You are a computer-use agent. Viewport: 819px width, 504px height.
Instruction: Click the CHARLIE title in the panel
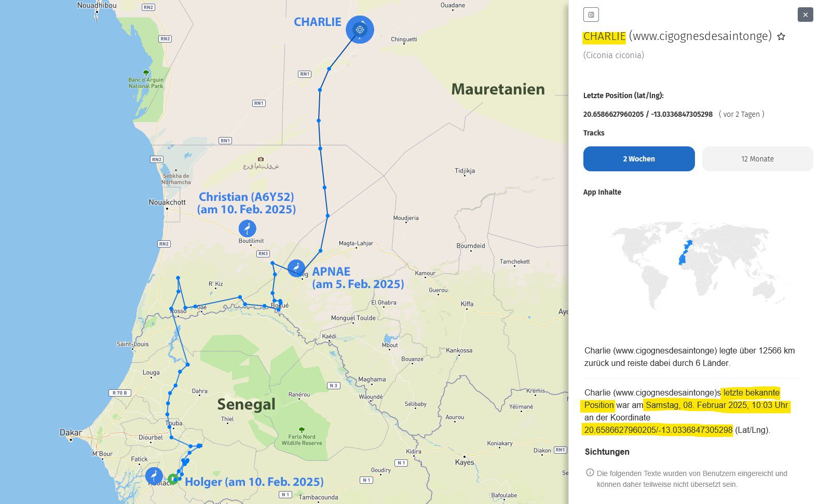(604, 36)
